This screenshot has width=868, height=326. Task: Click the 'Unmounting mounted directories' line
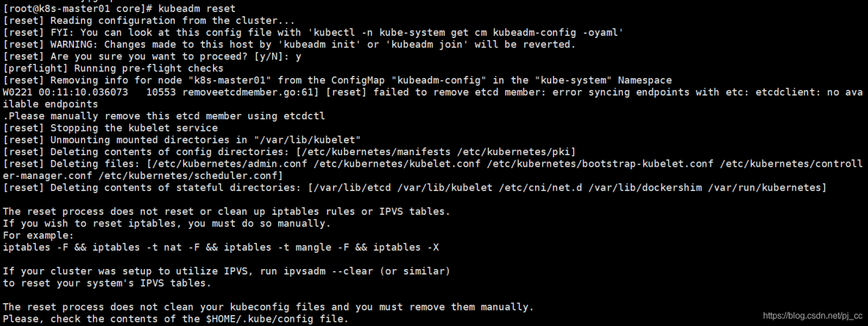coord(182,140)
